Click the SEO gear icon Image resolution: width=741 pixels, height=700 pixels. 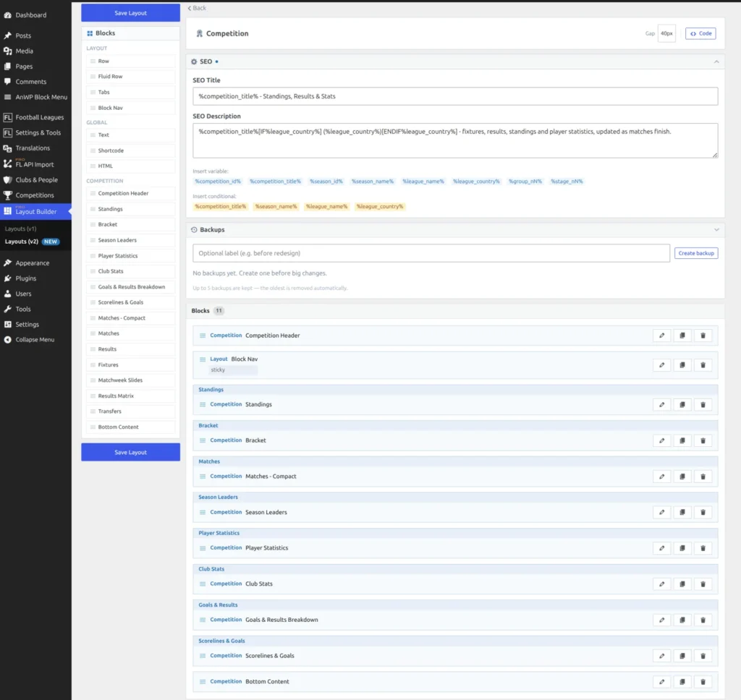(x=194, y=61)
